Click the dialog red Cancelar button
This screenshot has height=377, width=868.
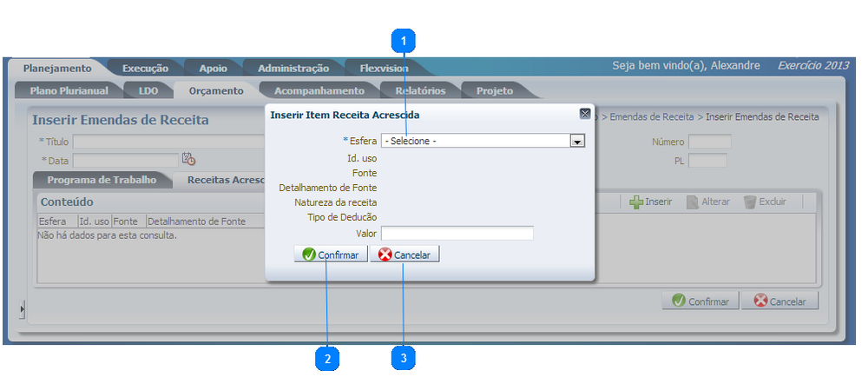pos(404,255)
